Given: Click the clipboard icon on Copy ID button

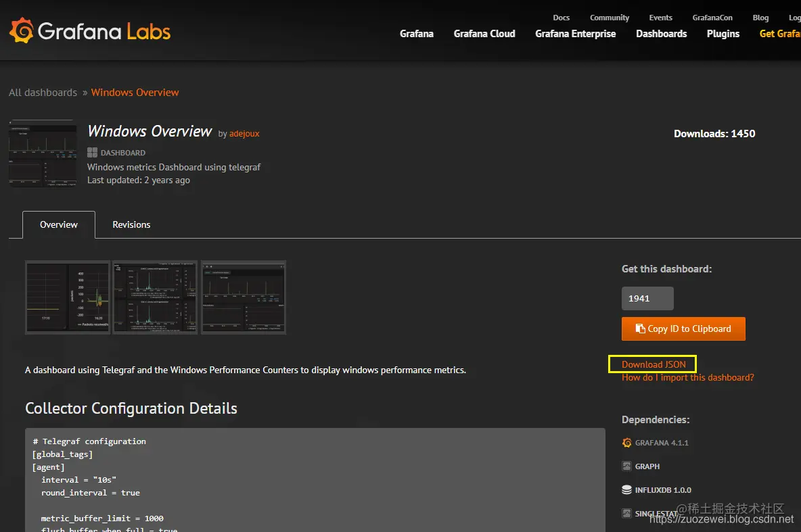Looking at the screenshot, I should [640, 329].
